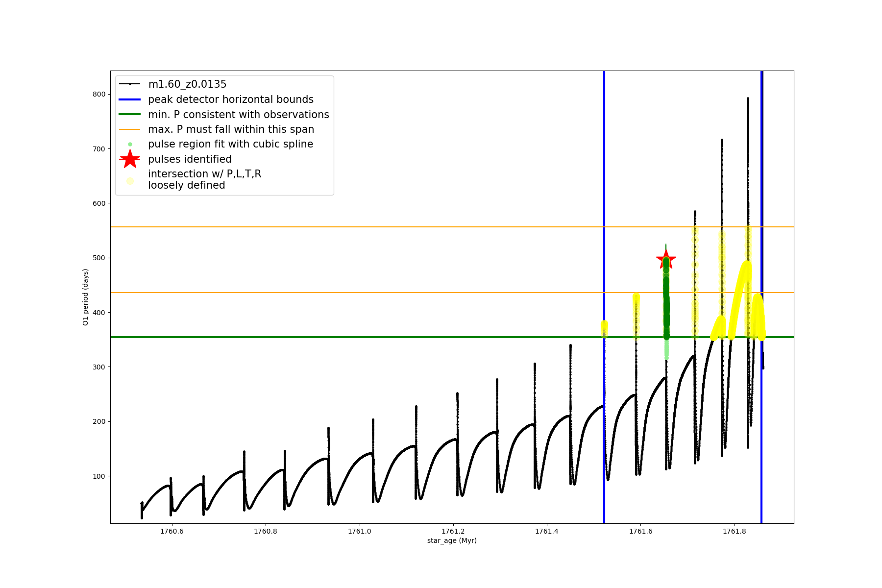Select the thin orange line legend sample
The height and width of the screenshot is (588, 882).
pyautogui.click(x=130, y=129)
